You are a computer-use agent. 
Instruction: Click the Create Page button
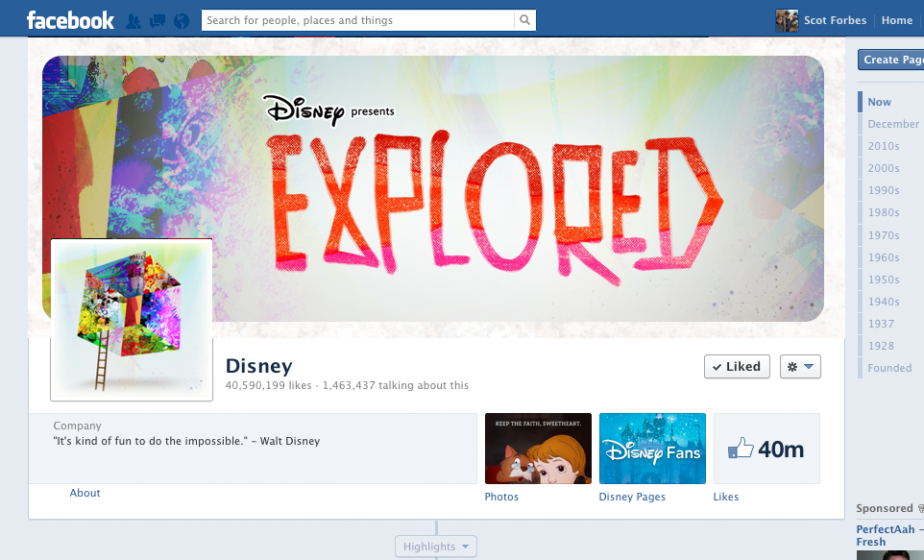pyautogui.click(x=891, y=60)
